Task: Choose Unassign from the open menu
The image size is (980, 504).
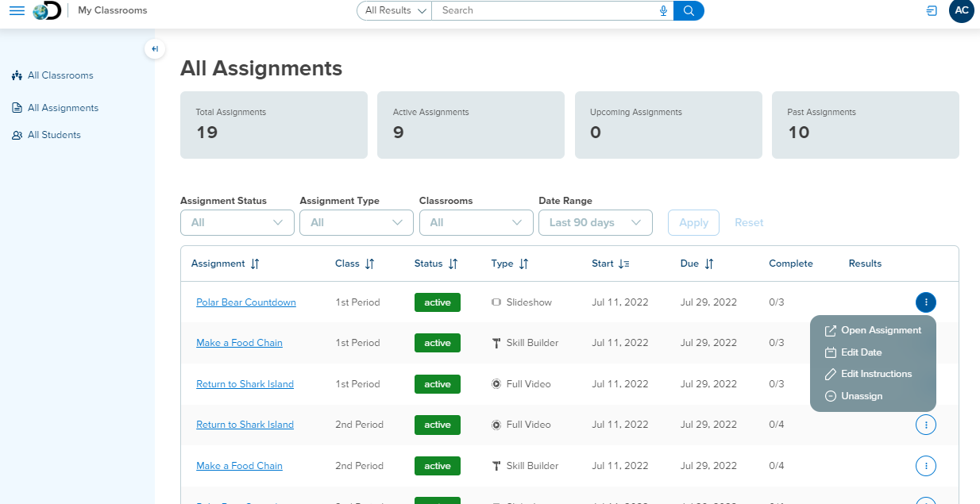Action: 862,395
